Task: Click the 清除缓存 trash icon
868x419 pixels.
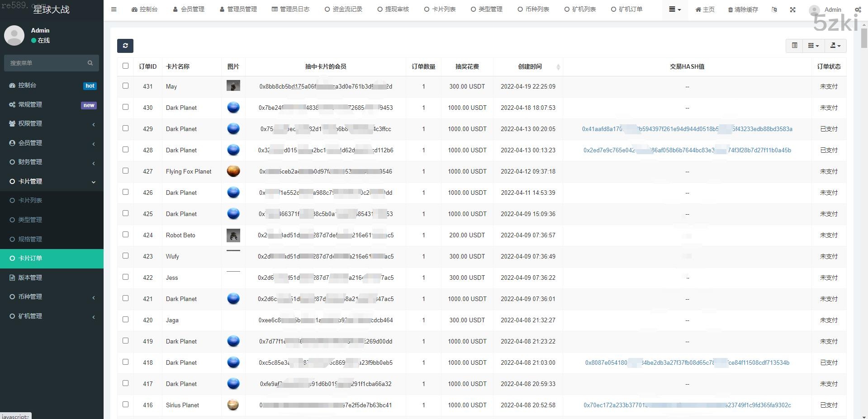Action: tap(730, 9)
